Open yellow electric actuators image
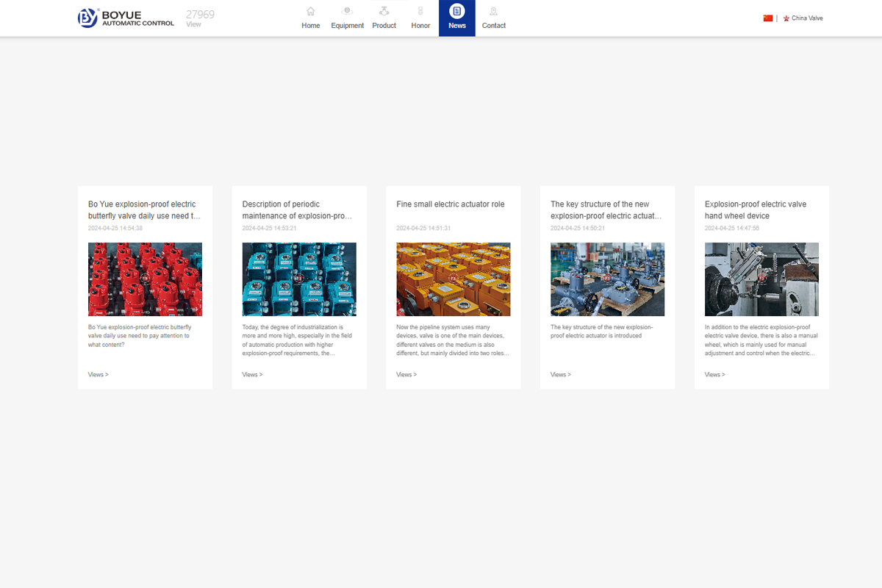 click(x=453, y=279)
